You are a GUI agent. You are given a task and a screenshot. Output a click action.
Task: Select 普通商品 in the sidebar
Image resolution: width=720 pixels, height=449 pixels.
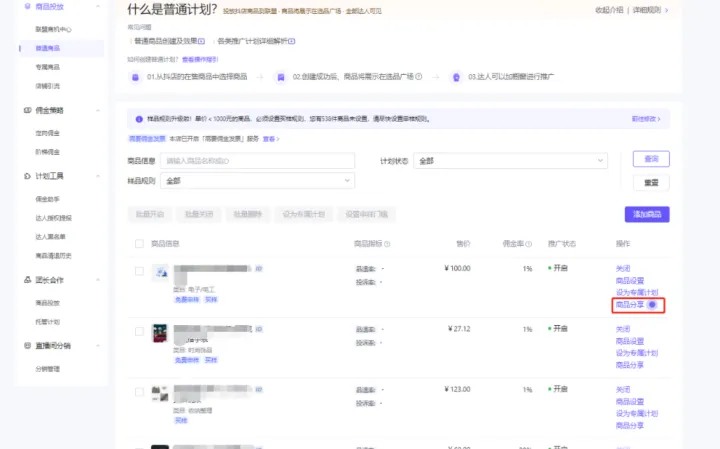click(x=48, y=48)
